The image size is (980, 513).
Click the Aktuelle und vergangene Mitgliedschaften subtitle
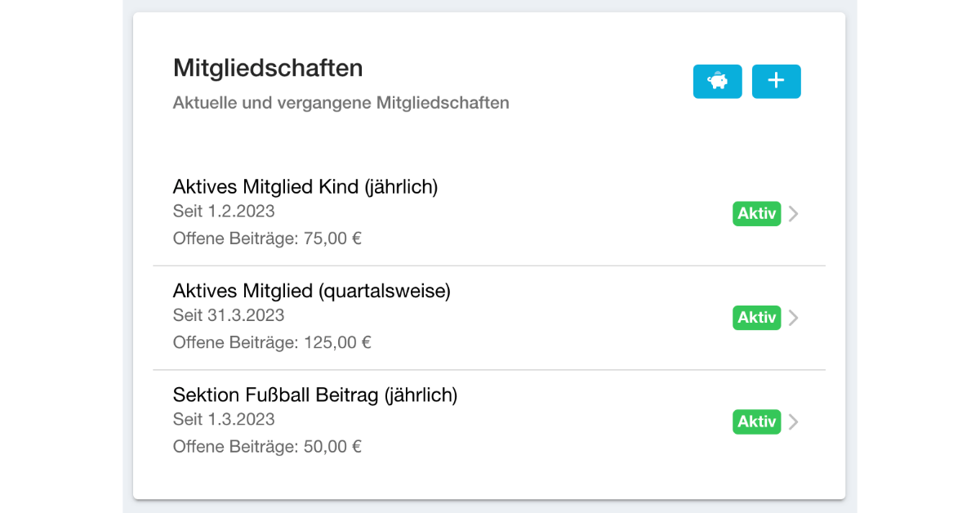pos(341,104)
